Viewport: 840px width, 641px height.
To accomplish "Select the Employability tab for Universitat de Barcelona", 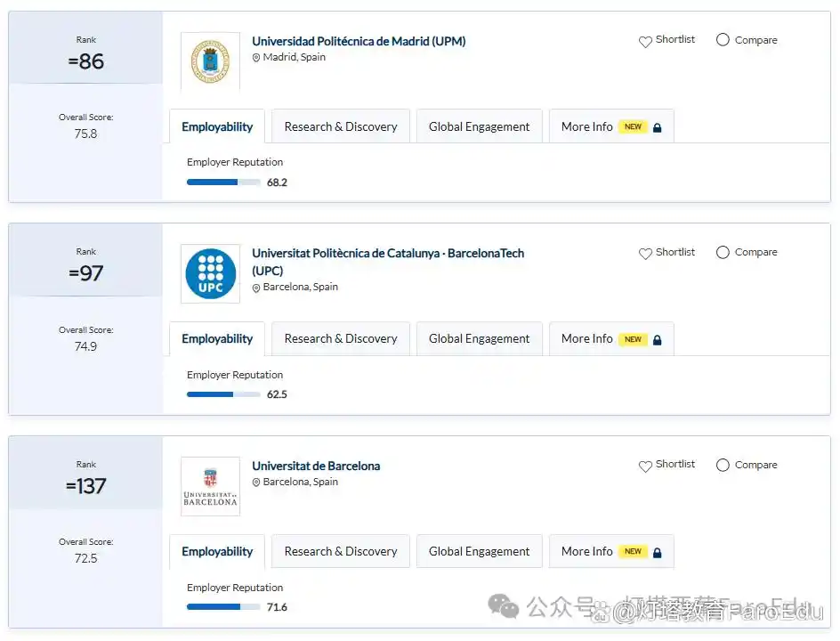I will pos(216,551).
